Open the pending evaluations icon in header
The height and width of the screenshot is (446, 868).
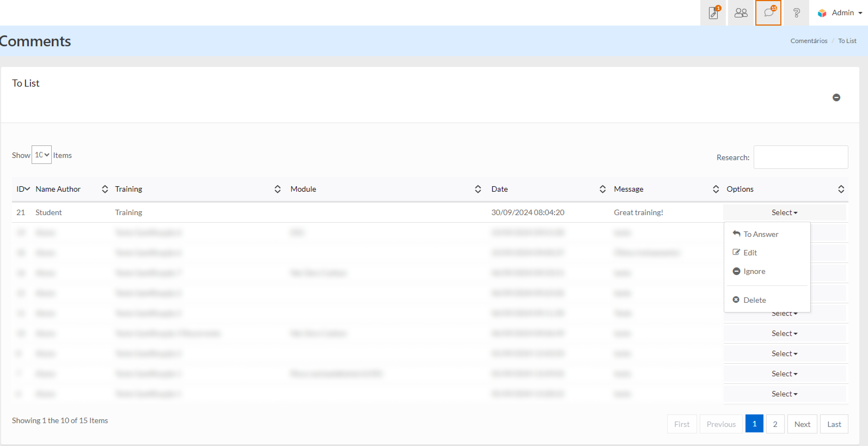pyautogui.click(x=713, y=13)
